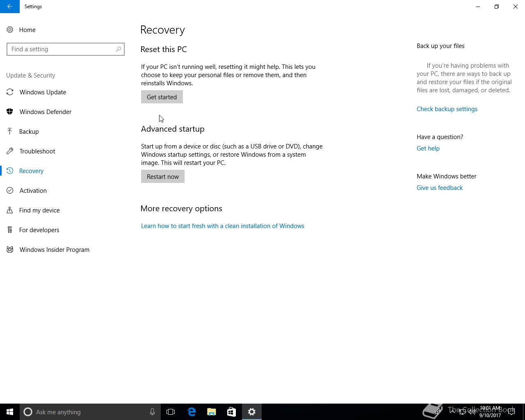
Task: Click the Settings gear taskbar icon
Action: [252, 412]
